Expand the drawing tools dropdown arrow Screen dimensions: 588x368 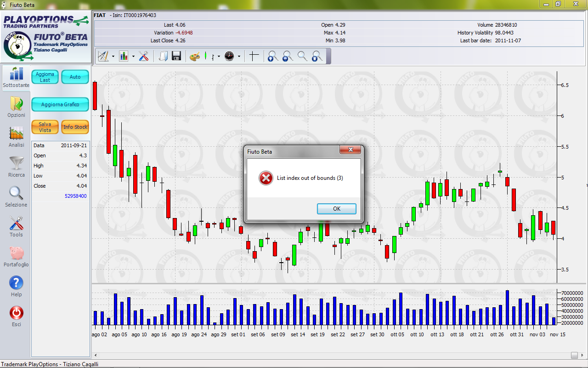[113, 57]
